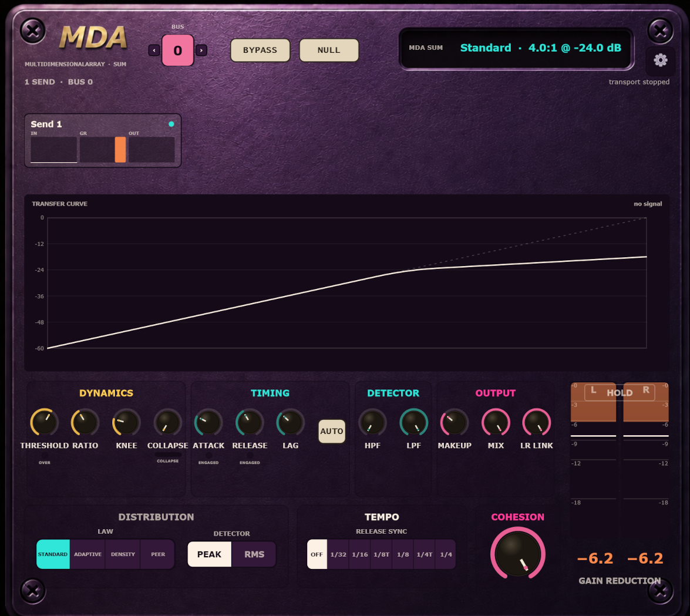Image resolution: width=690 pixels, height=616 pixels.
Task: Click the Send 1 IN meter
Action: [53, 150]
